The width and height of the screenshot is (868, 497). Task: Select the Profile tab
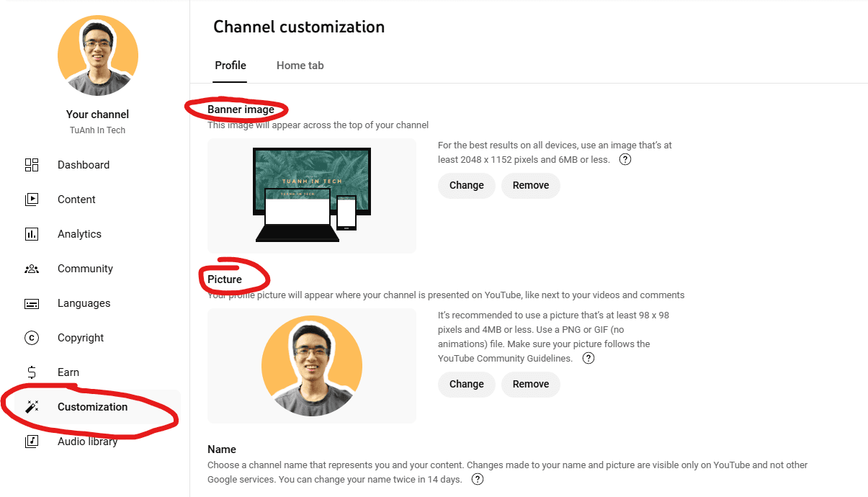(x=230, y=65)
